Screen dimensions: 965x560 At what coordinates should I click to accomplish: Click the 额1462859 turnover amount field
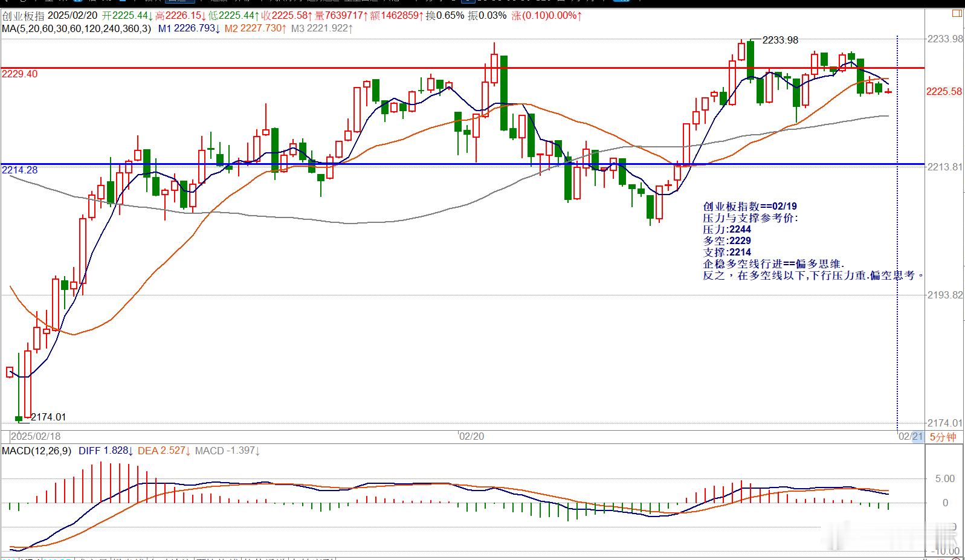(x=397, y=16)
